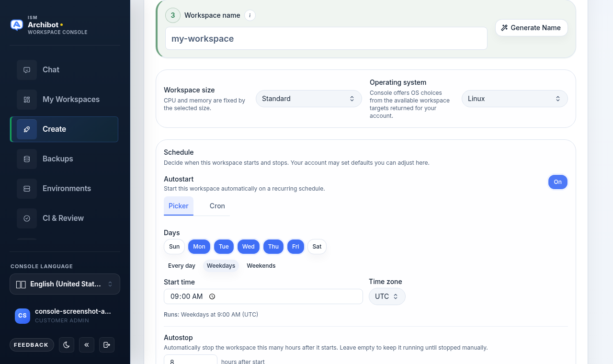Click the 'Runs: Weekdays at 9:00 AM (UTC)' text
The image size is (613, 364).
tap(211, 315)
